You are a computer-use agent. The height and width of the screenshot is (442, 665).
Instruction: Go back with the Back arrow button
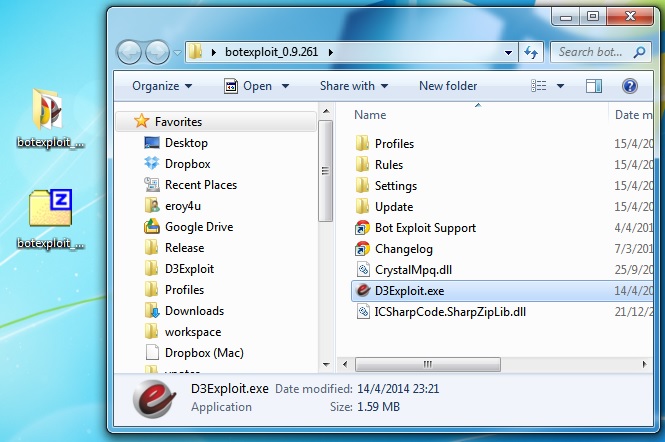tap(129, 52)
